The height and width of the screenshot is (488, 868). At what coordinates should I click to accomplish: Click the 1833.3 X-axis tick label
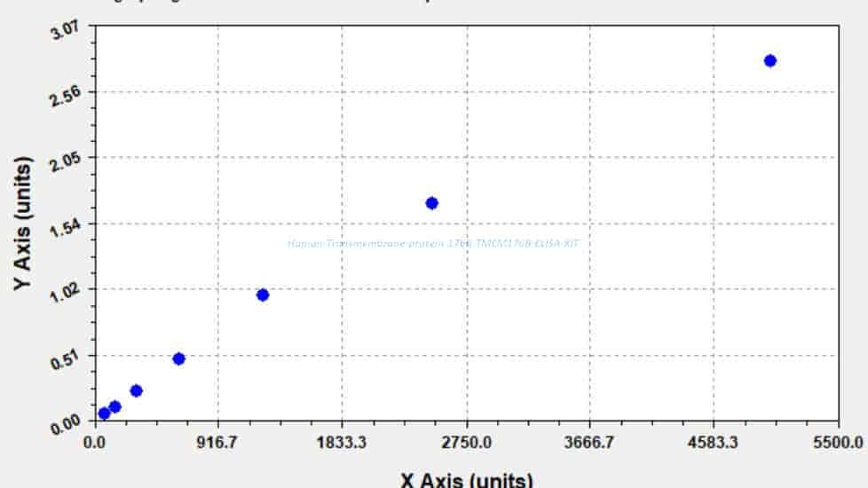pyautogui.click(x=341, y=443)
